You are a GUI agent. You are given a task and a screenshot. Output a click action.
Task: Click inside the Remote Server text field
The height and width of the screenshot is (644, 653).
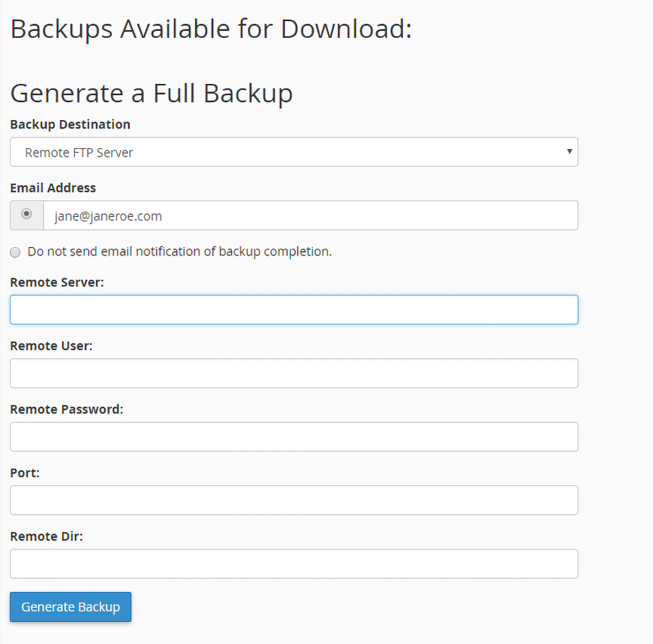294,309
